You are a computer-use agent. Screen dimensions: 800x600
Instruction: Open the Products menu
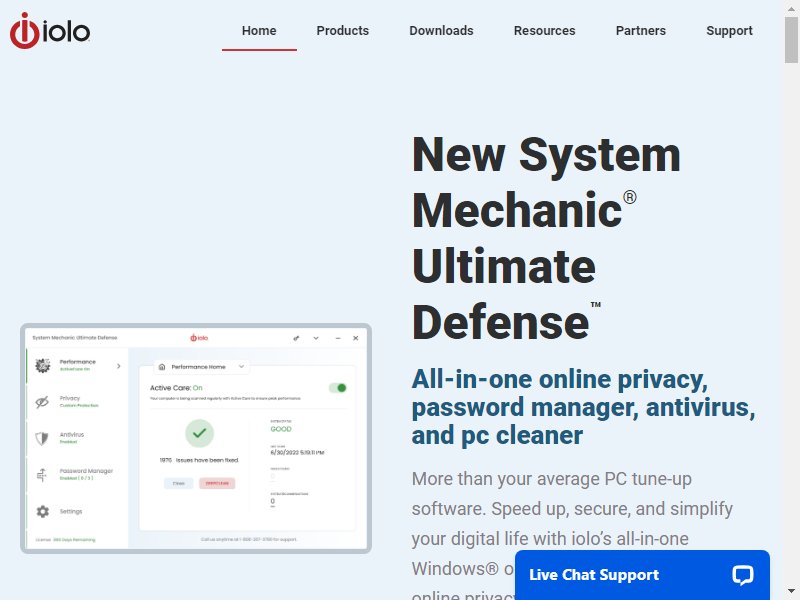[342, 31]
